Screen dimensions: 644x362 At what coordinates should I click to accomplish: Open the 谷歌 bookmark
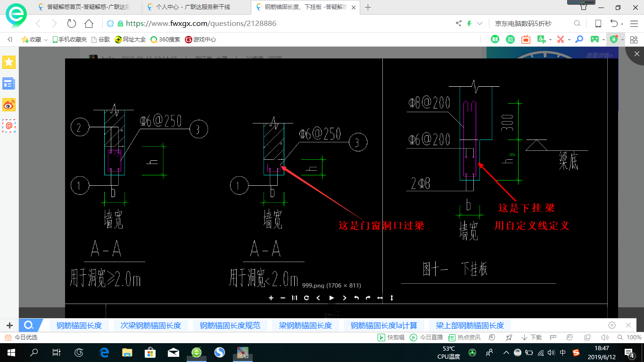click(100, 40)
